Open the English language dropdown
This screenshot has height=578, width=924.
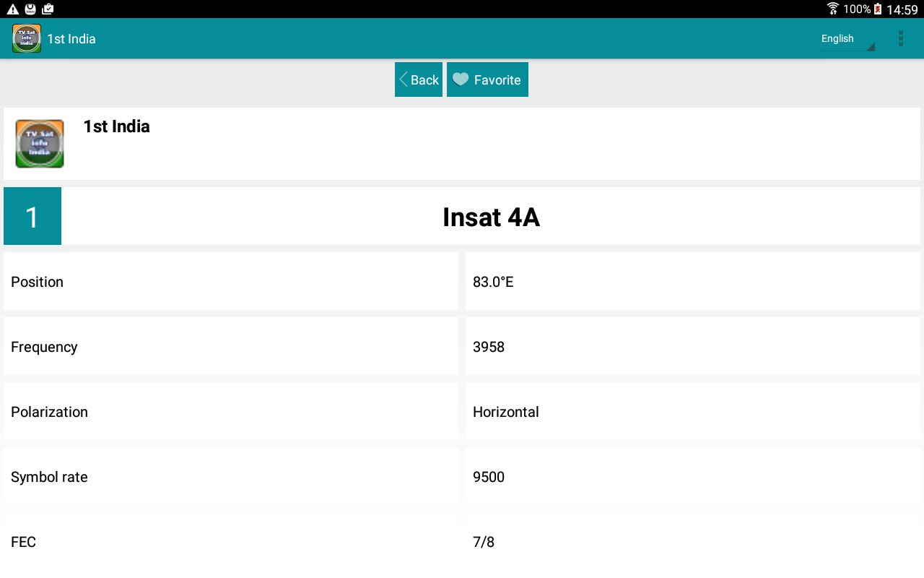847,39
